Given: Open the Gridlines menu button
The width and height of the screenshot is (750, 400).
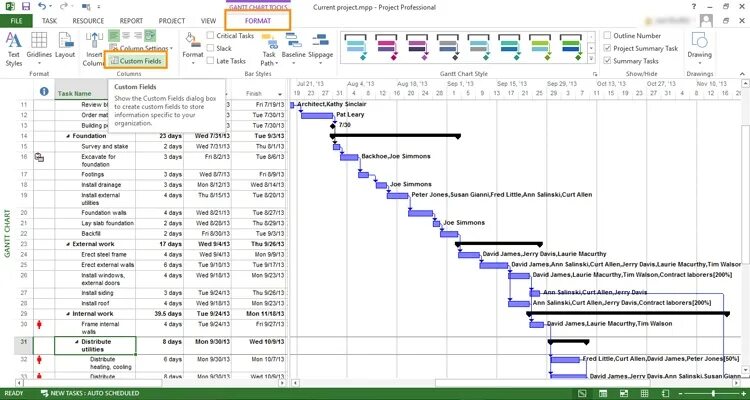Looking at the screenshot, I should pyautogui.click(x=39, y=50).
